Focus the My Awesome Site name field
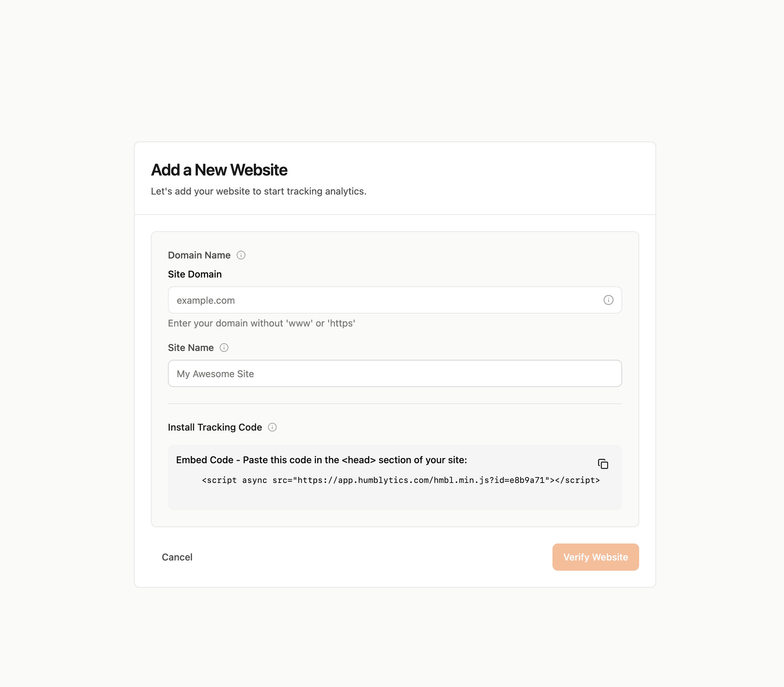784x687 pixels. 395,373
